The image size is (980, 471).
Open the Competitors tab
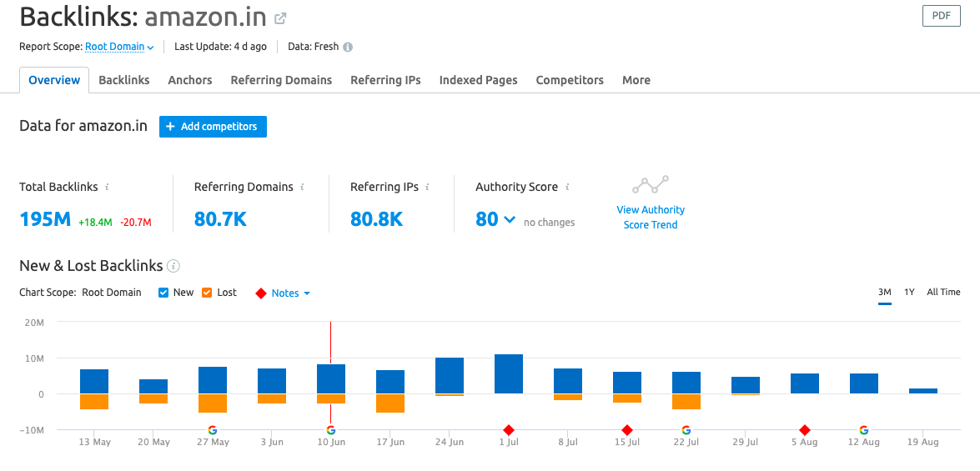pyautogui.click(x=570, y=80)
